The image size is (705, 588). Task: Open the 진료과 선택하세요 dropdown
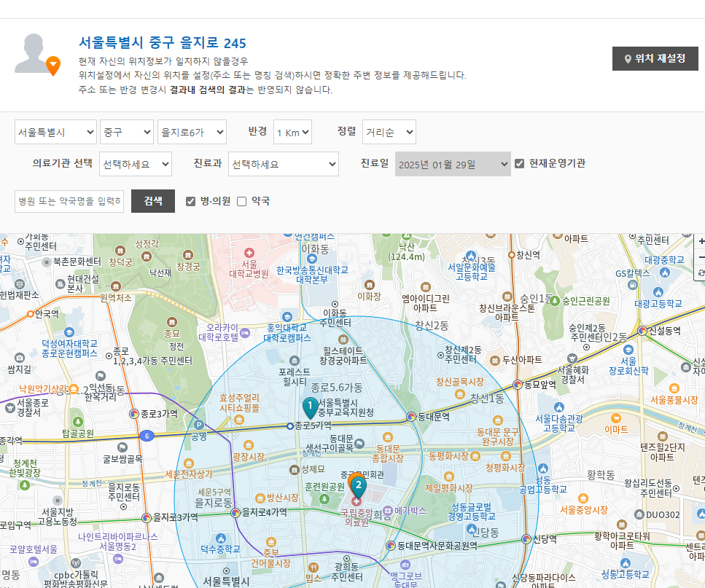tap(284, 163)
